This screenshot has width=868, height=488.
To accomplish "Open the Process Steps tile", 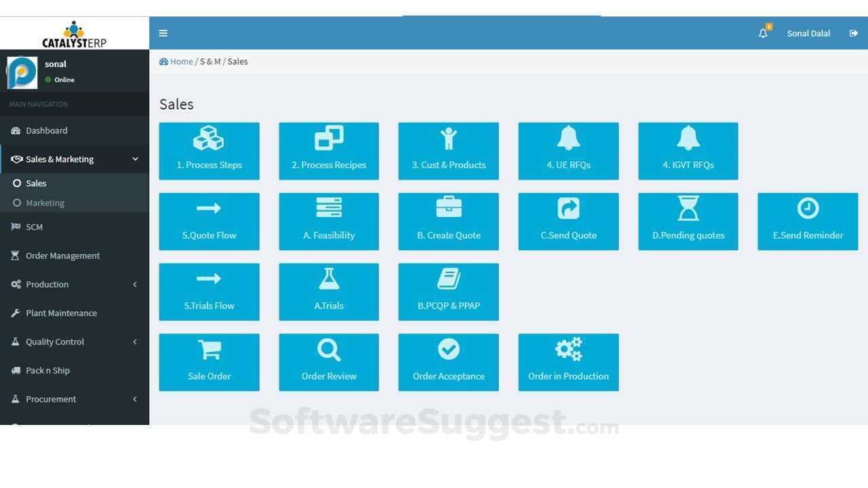I will click(x=209, y=150).
